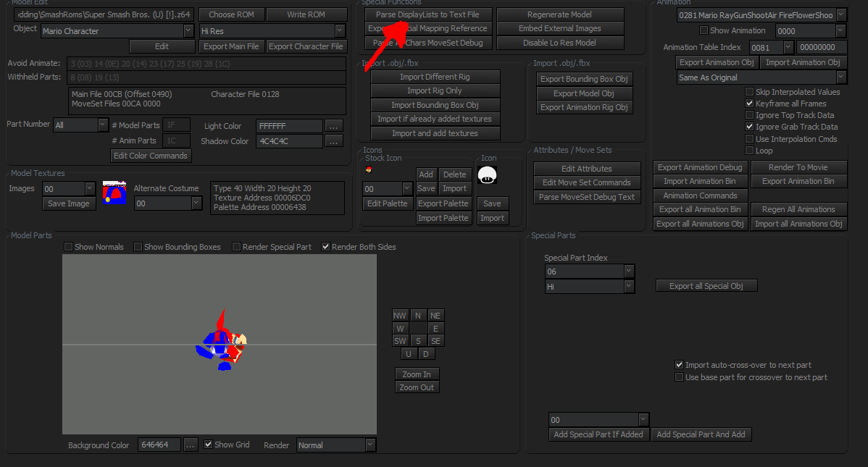Open the Stock Icon index dropdown
The height and width of the screenshot is (467, 868).
[x=407, y=189]
